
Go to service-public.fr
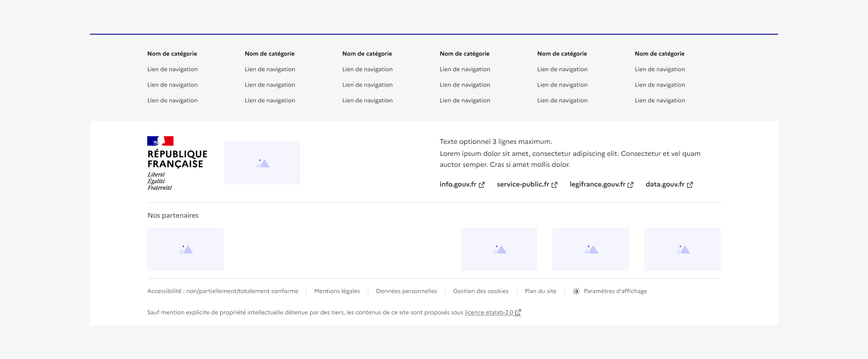point(523,184)
